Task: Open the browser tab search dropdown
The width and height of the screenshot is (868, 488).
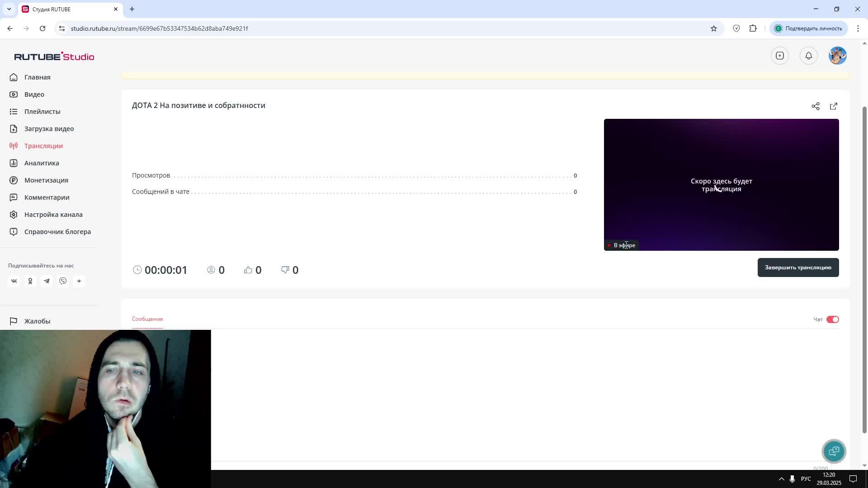Action: tap(9, 9)
